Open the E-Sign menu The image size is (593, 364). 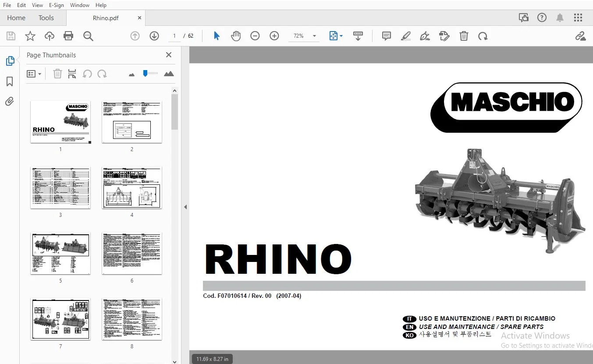pyautogui.click(x=56, y=5)
